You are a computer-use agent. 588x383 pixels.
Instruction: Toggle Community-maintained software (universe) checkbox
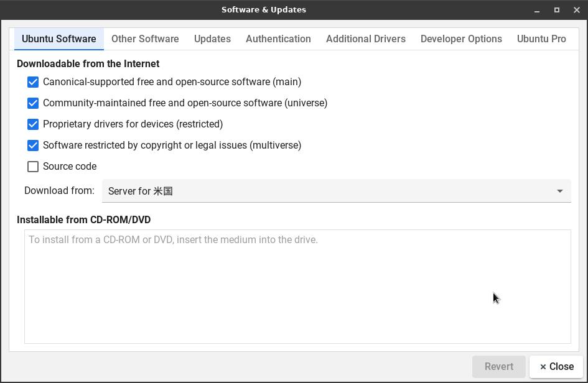(33, 103)
